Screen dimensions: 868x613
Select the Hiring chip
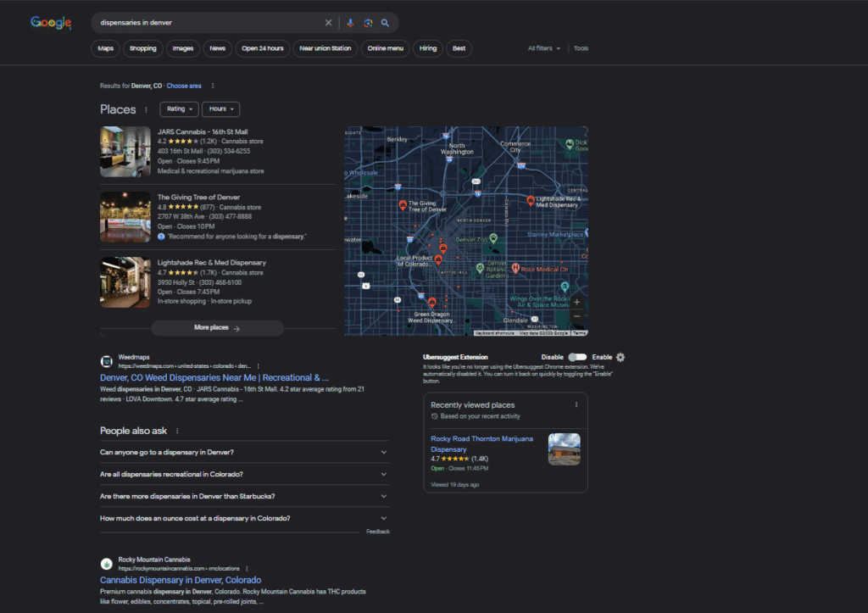pos(428,48)
